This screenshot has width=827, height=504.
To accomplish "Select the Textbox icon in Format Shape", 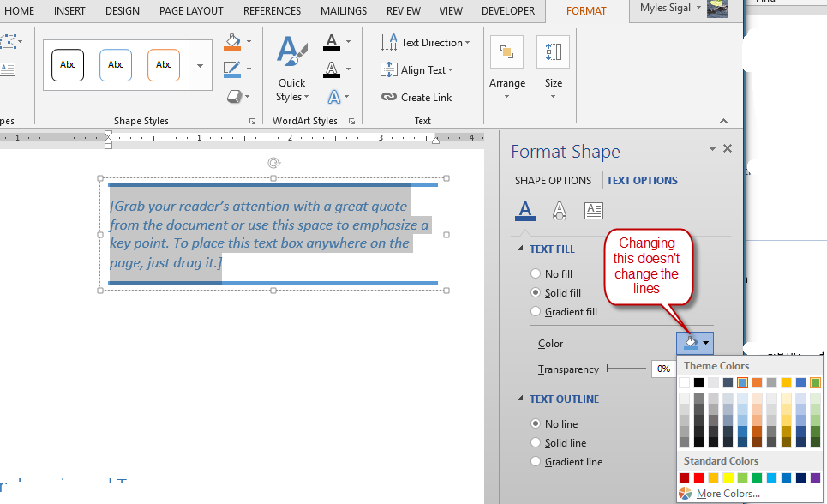I will pos(594,210).
